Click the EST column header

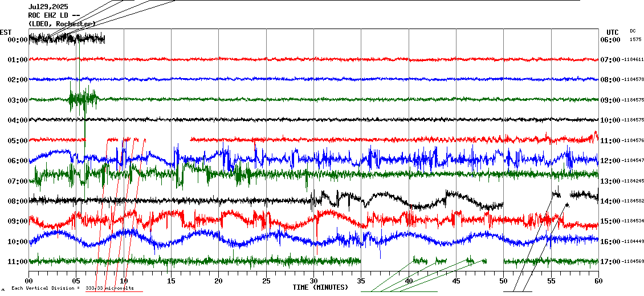click(6, 32)
